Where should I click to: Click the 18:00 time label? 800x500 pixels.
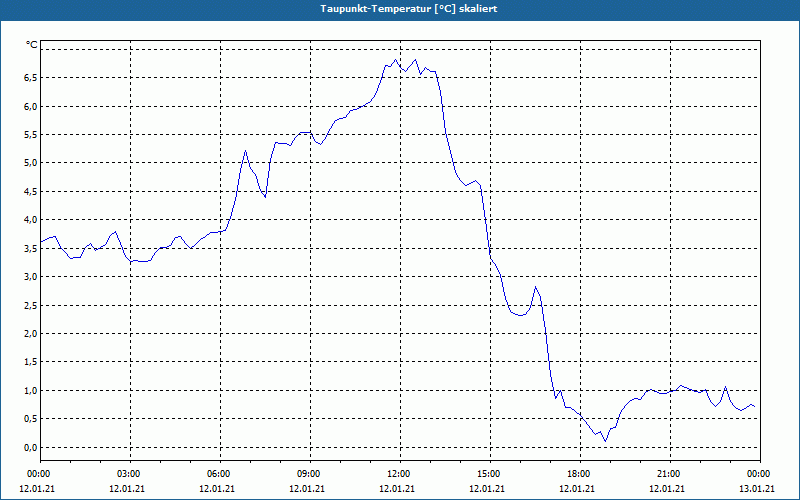580,474
